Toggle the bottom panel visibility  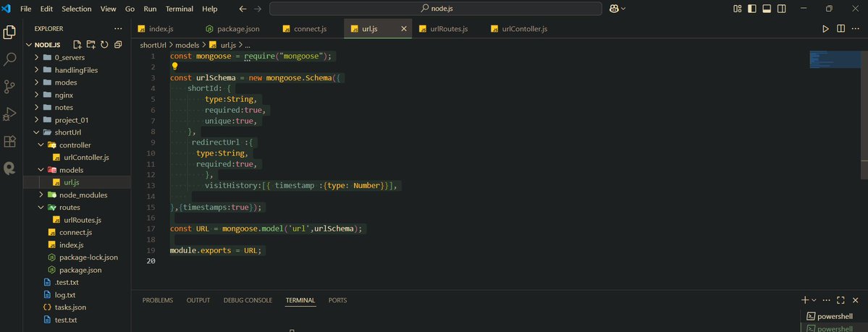point(767,8)
